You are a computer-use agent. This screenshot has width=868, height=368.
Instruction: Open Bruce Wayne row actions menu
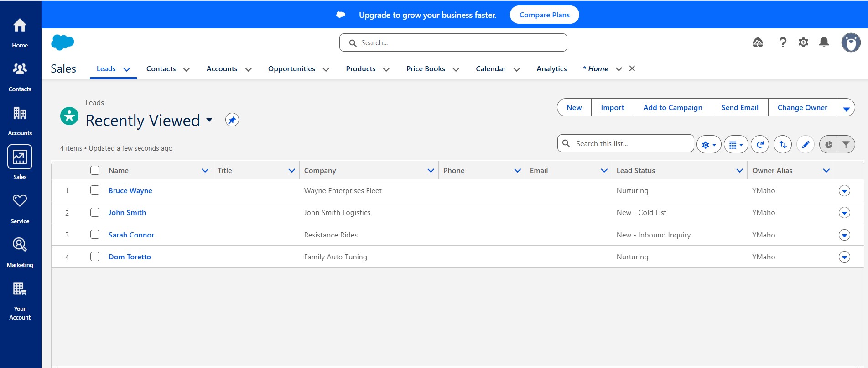(844, 191)
